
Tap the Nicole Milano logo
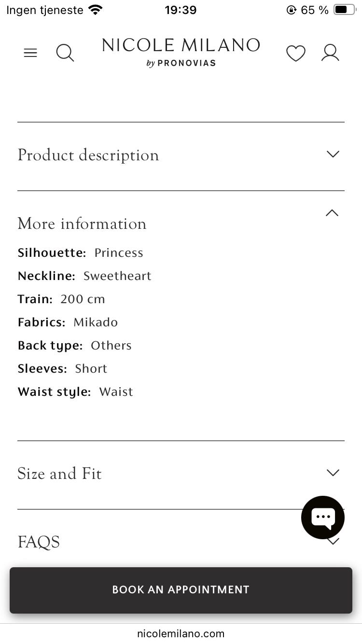tap(181, 52)
